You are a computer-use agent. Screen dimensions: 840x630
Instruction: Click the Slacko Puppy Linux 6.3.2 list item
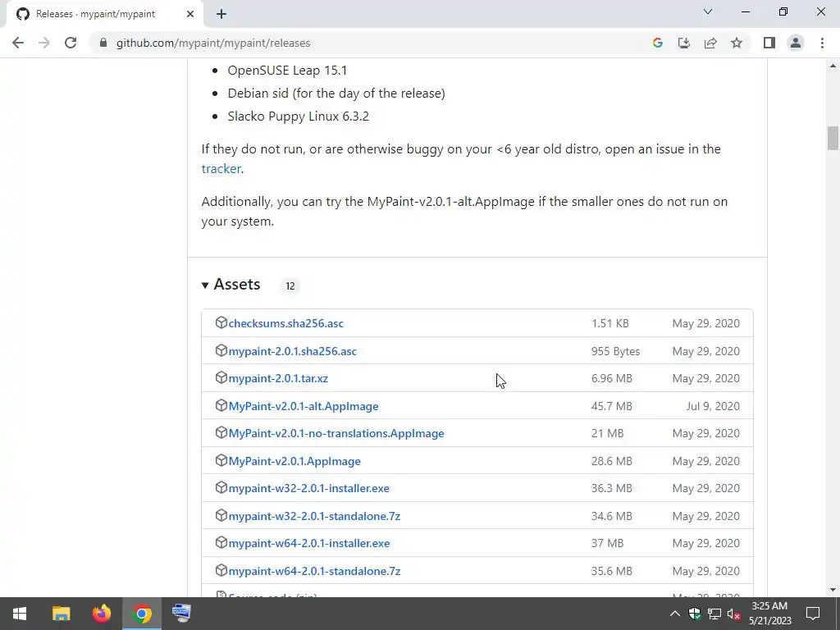tap(298, 116)
